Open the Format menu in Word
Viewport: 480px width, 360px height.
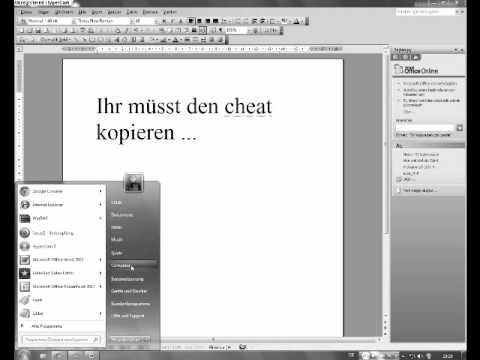pos(97,12)
